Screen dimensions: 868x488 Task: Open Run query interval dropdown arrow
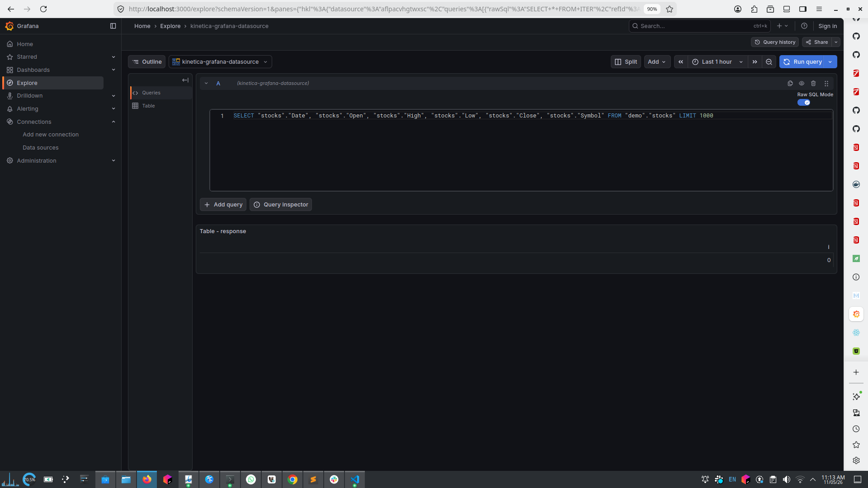pos(830,62)
